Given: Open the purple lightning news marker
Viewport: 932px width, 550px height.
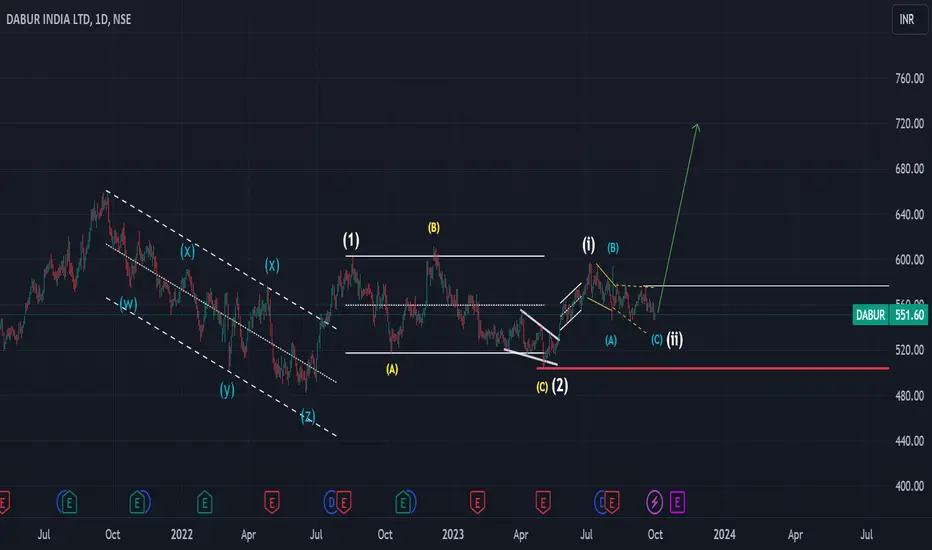Looking at the screenshot, I should [x=654, y=502].
